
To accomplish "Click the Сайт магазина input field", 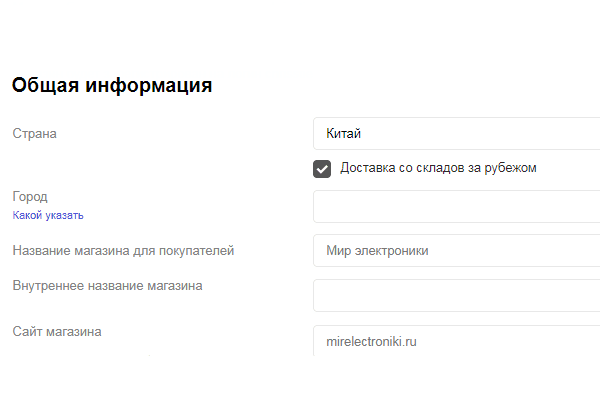I will coord(456,341).
